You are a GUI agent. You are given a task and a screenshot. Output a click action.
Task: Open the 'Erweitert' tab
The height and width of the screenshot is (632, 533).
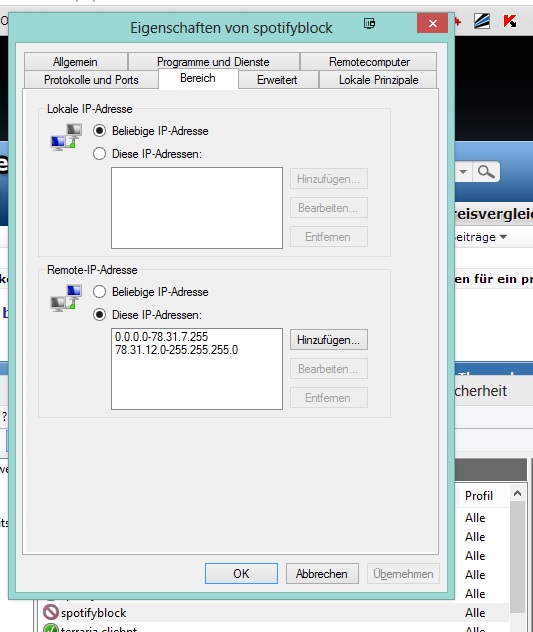tap(277, 80)
